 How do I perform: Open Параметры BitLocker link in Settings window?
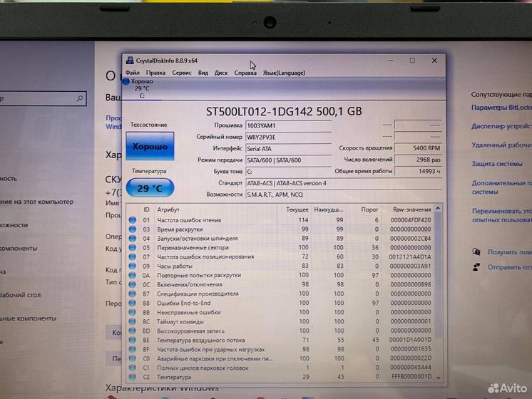pyautogui.click(x=501, y=108)
